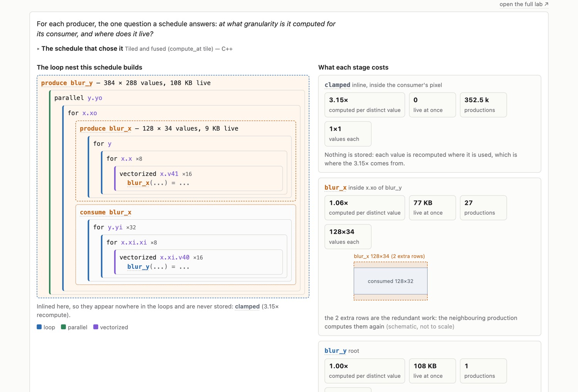
Task: Click 'produce blur_y' header in loop nest
Action: pyautogui.click(x=67, y=83)
